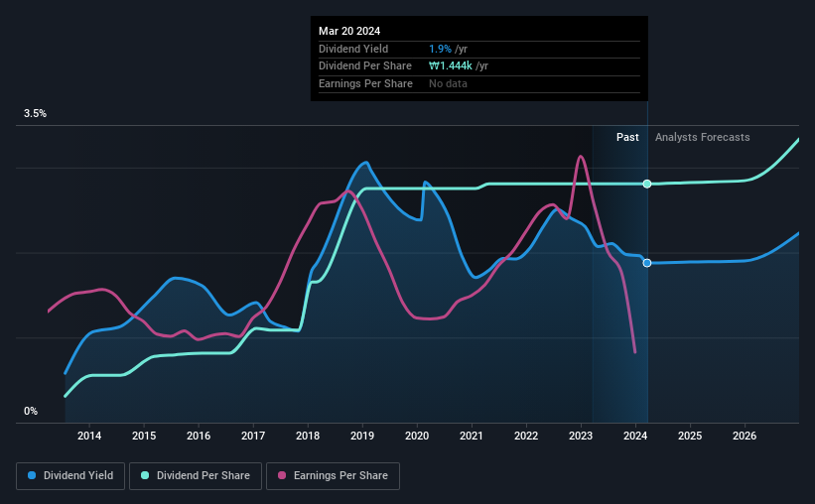Toggle the Dividend Yield legend button

pyautogui.click(x=70, y=476)
